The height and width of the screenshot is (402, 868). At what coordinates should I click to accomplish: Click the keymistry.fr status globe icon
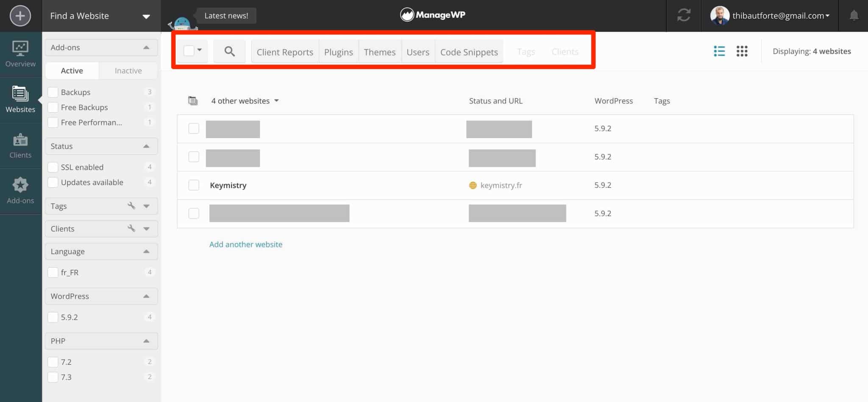(473, 185)
